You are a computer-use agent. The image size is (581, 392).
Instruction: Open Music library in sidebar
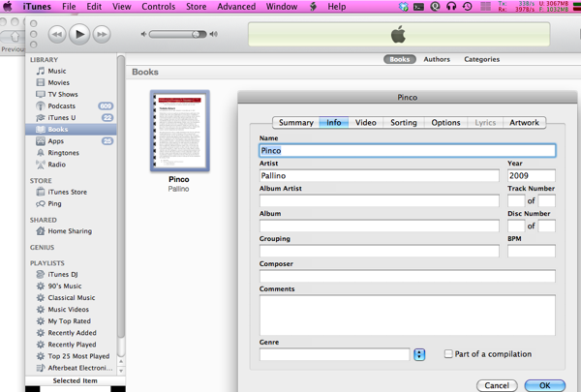(56, 71)
